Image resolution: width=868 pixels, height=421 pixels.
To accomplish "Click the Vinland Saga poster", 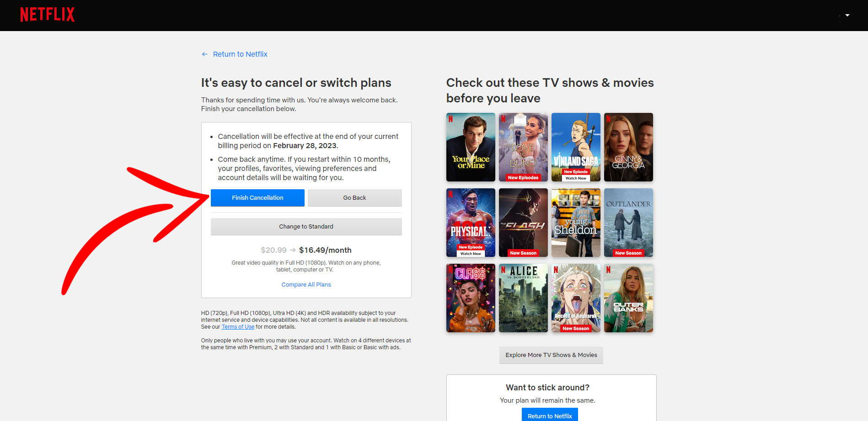I will pyautogui.click(x=576, y=147).
